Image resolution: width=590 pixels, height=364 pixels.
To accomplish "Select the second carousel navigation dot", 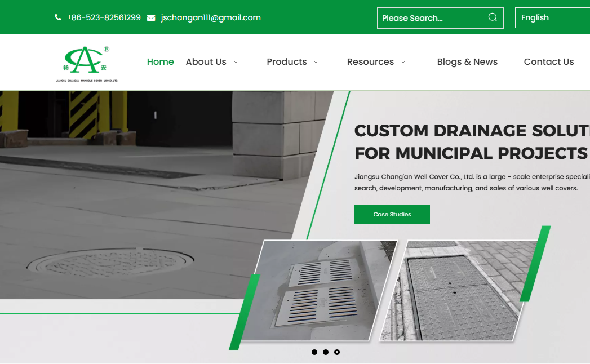I will pyautogui.click(x=326, y=352).
